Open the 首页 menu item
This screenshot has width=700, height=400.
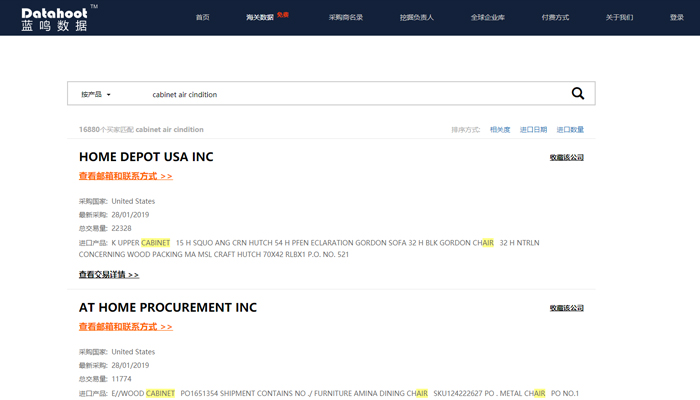tap(203, 18)
